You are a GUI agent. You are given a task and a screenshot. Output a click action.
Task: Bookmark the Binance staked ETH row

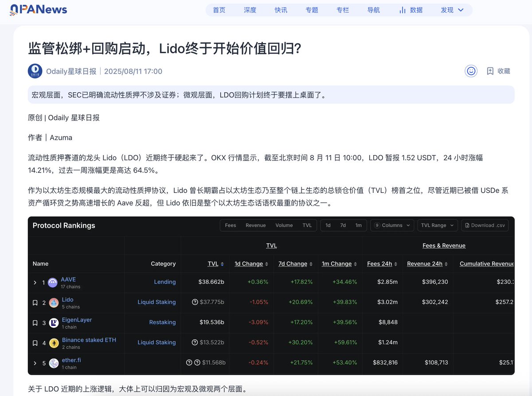(35, 343)
